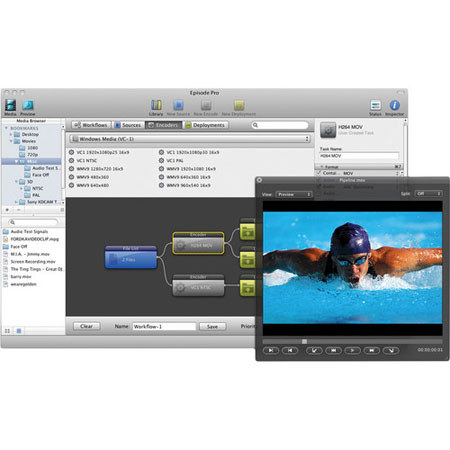This screenshot has width=450, height=450.
Task: Switch to the Deployments tab
Action: [x=206, y=125]
